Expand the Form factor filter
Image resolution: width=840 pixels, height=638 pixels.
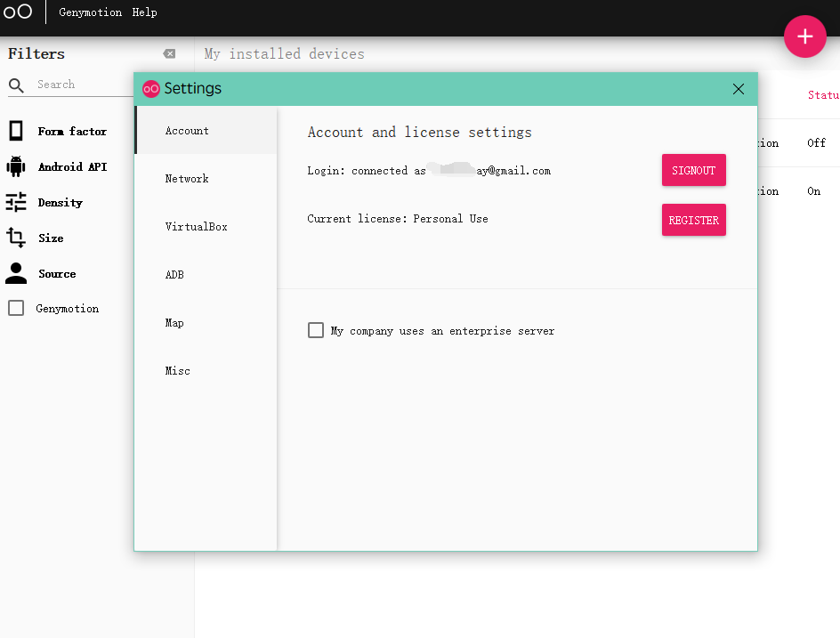(72, 131)
